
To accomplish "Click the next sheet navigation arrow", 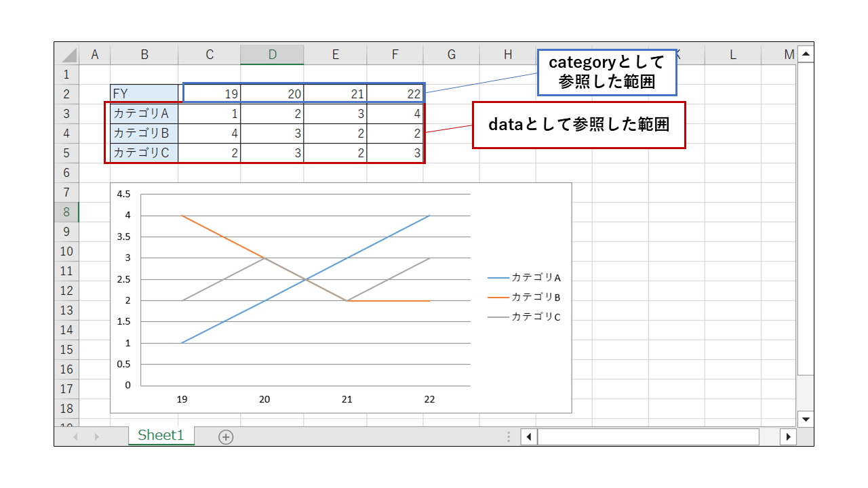I will (x=96, y=436).
